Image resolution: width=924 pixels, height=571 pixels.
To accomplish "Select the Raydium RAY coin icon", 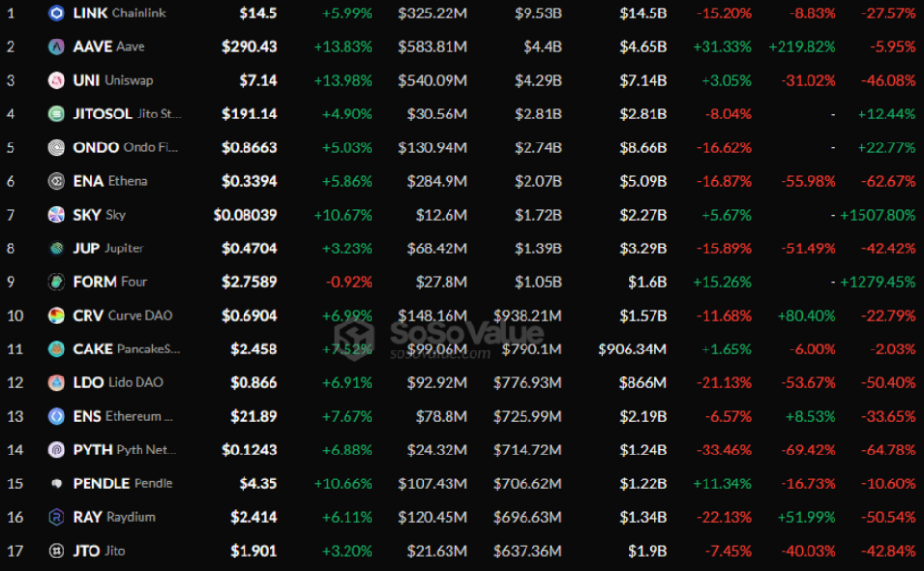I will pyautogui.click(x=56, y=517).
